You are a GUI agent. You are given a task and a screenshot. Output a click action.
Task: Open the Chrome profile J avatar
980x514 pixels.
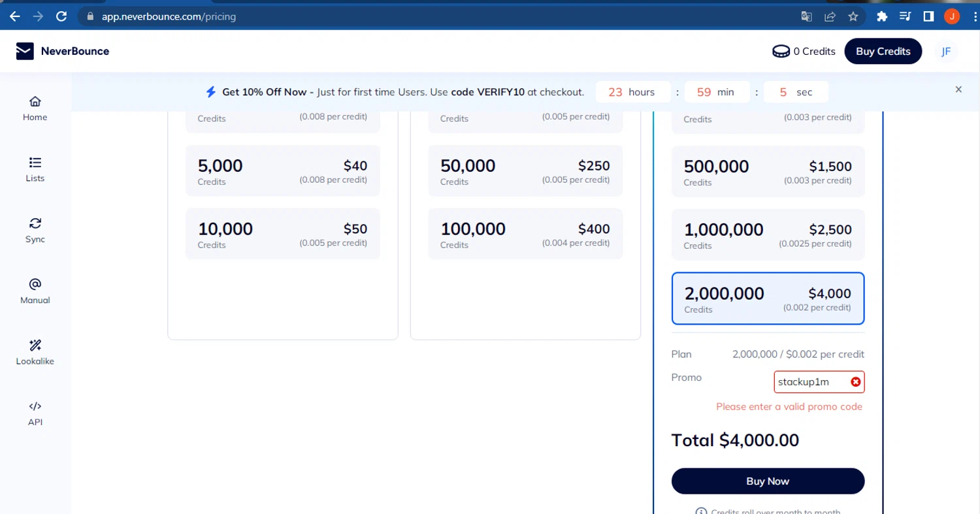point(952,16)
